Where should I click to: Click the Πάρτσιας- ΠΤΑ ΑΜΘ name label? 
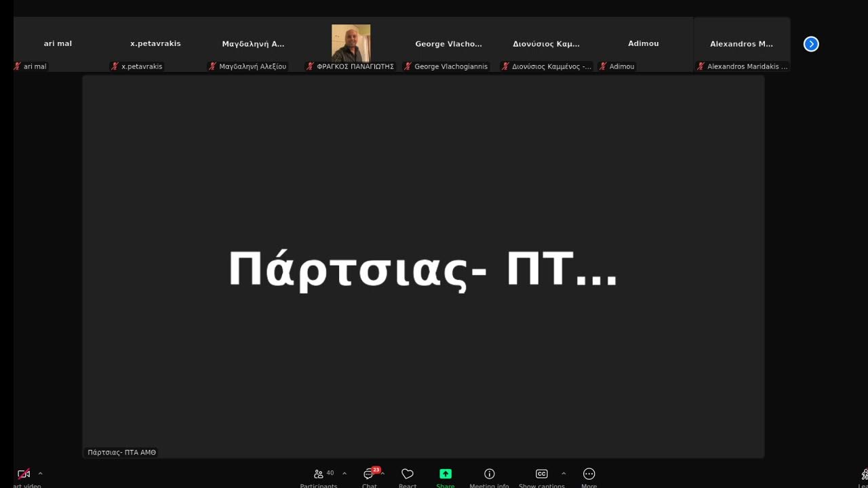(121, 452)
